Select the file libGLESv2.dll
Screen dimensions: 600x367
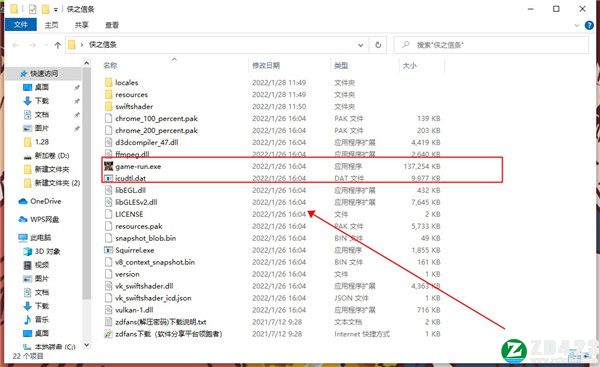coord(136,202)
